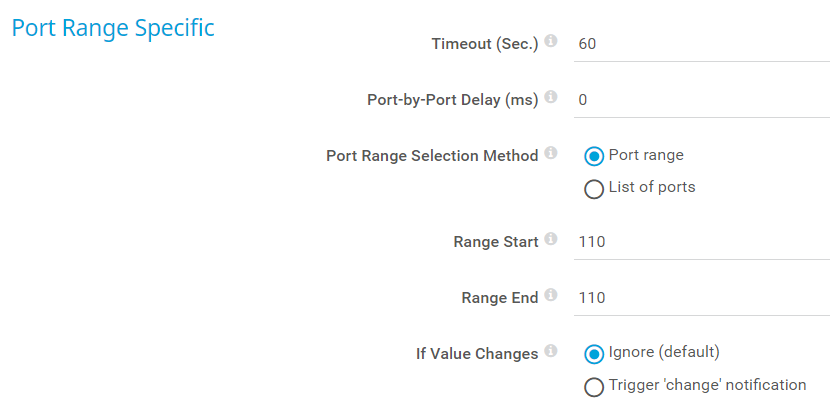Click info icon next to If Value Changes
Image resolution: width=830 pixels, height=408 pixels.
coord(551,352)
